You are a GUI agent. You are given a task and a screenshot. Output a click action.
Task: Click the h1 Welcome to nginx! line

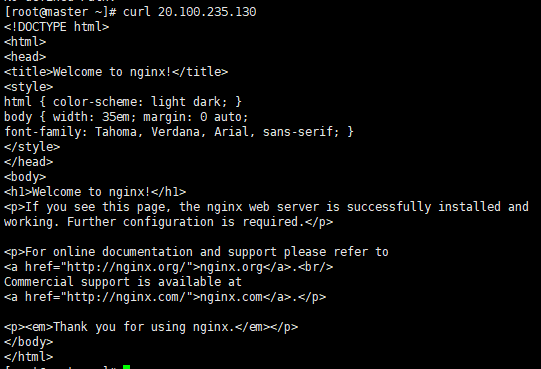click(x=95, y=192)
